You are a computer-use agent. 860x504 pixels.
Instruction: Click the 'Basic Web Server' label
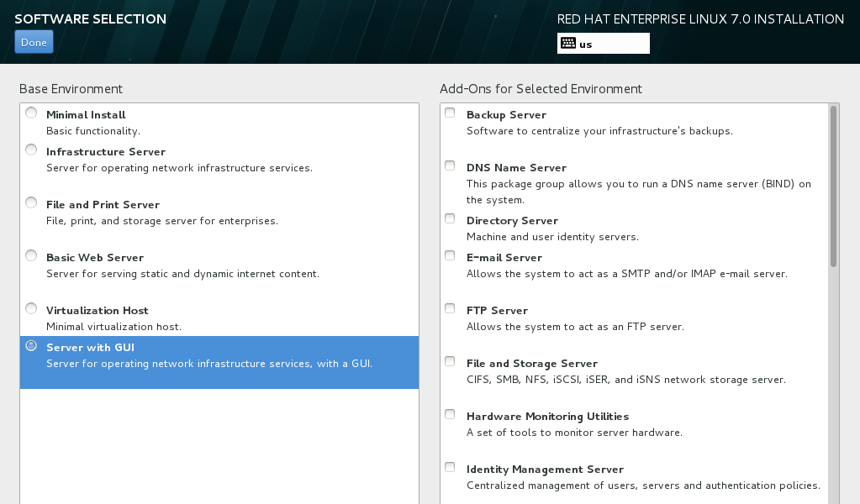pyautogui.click(x=95, y=258)
